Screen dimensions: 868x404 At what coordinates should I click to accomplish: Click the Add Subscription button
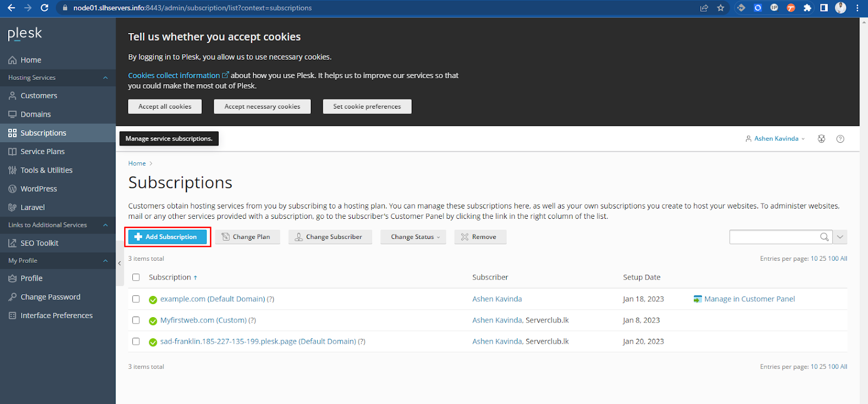[168, 237]
